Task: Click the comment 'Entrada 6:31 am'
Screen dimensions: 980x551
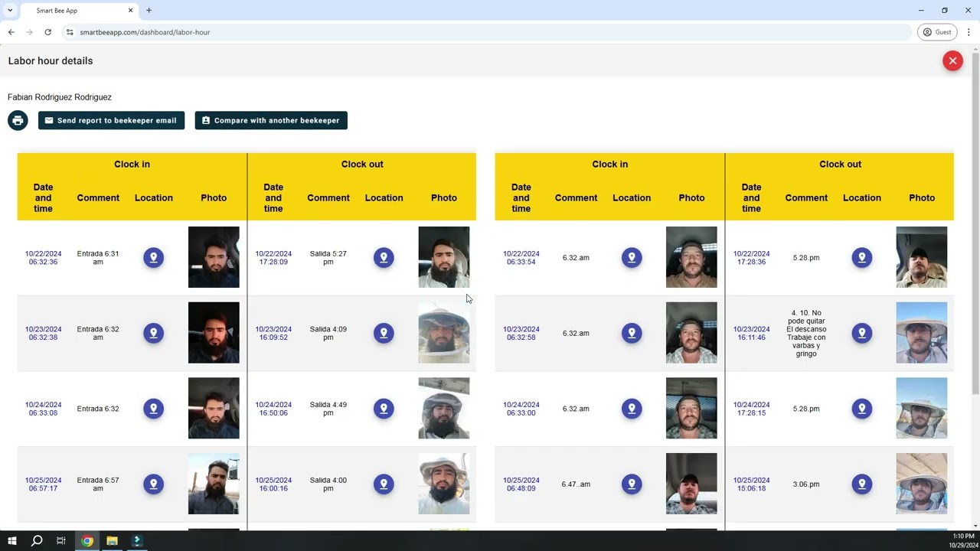Action: (98, 258)
